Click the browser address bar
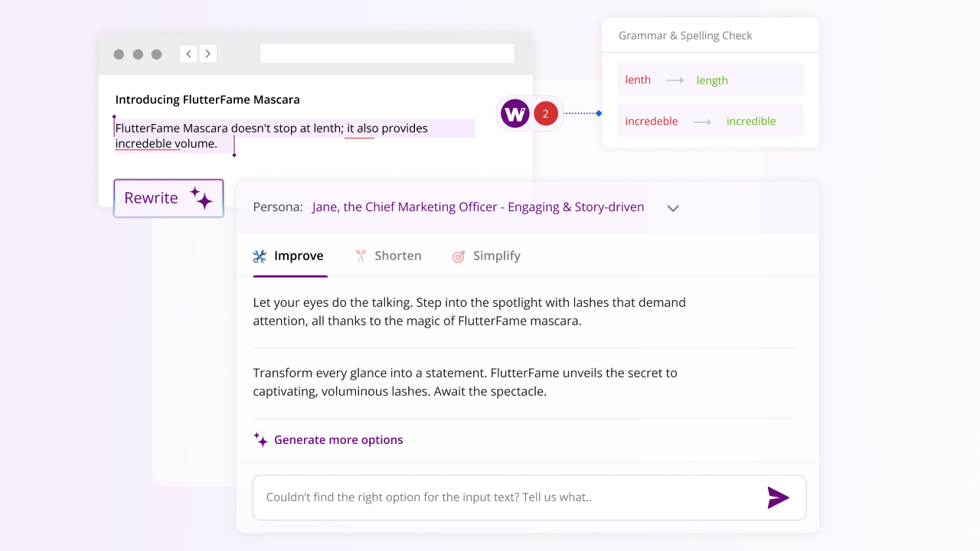The image size is (980, 551). (x=387, y=54)
